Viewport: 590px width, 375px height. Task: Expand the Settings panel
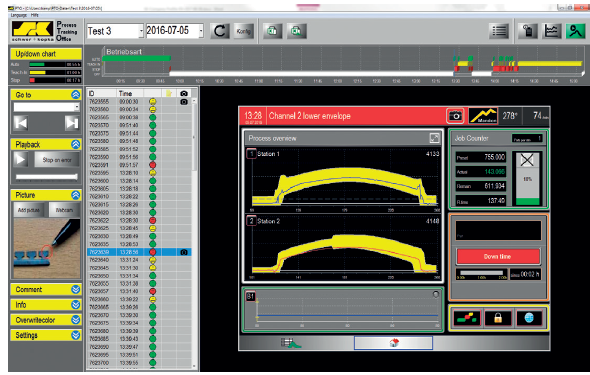click(x=76, y=335)
